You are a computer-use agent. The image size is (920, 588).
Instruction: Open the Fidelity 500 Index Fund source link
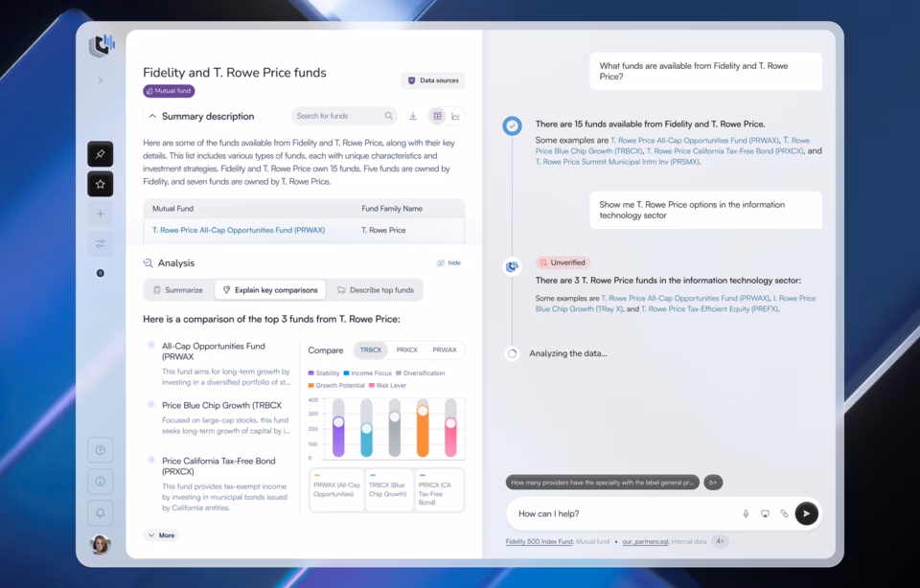[540, 542]
